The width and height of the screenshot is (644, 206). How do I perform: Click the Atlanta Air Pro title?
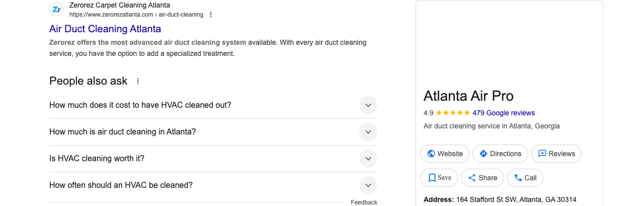tap(468, 96)
